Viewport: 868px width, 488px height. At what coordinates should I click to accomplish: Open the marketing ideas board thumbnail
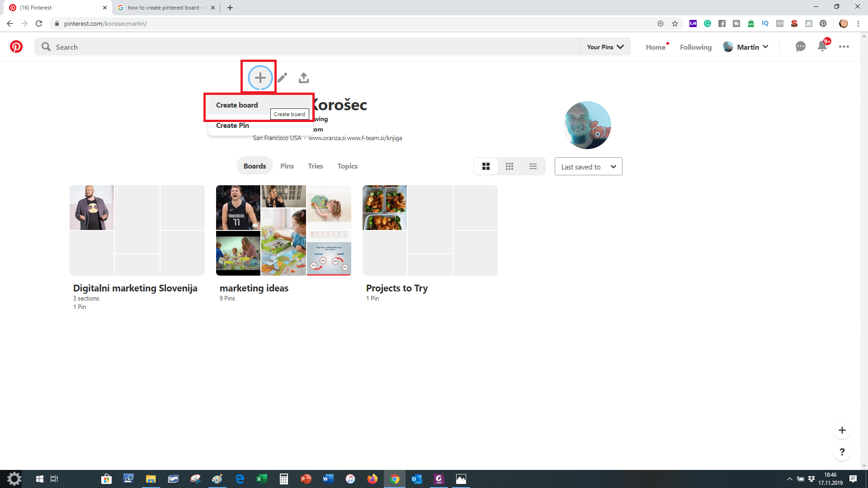283,230
